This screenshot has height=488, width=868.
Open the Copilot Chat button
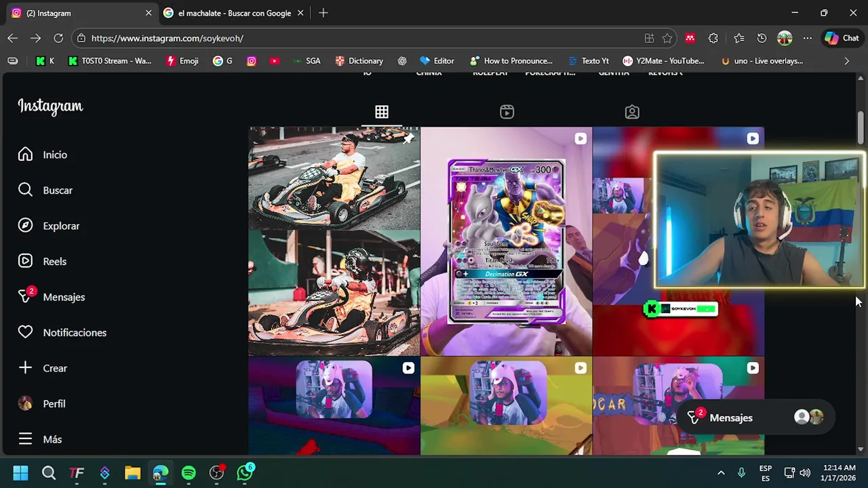[842, 38]
